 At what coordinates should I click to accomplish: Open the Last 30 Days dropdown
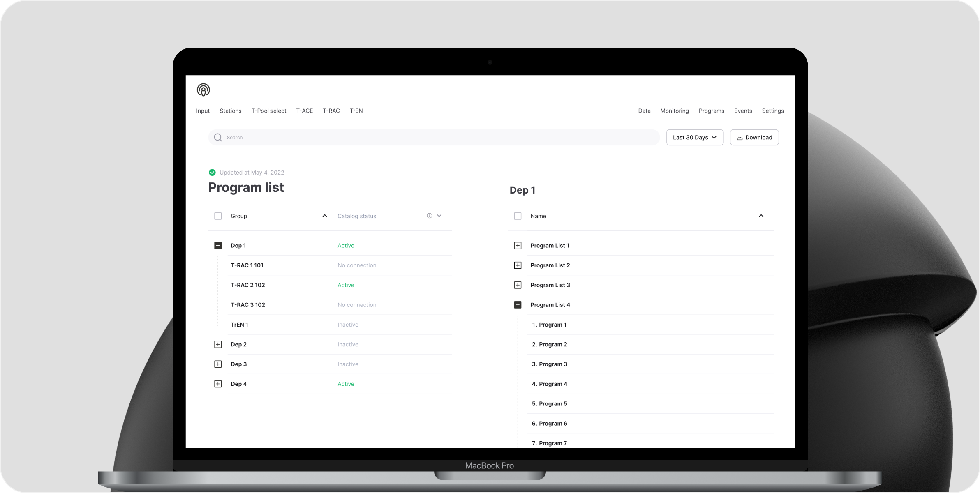694,137
